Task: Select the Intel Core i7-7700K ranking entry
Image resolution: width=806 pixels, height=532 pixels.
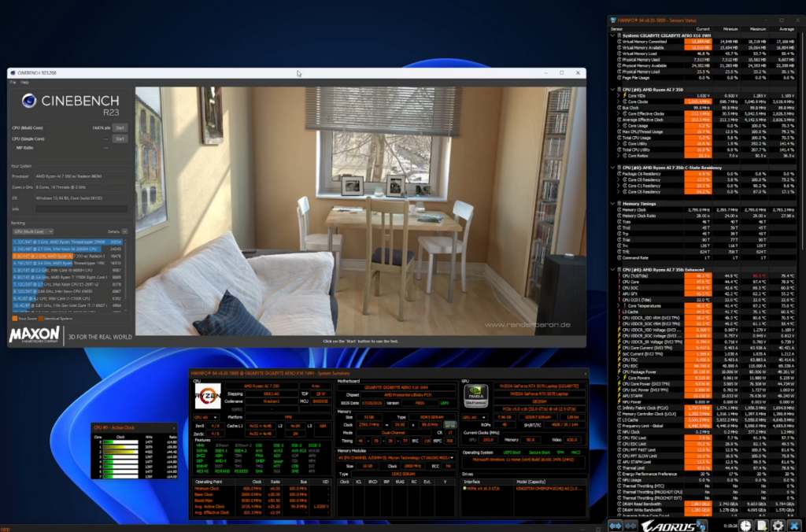Action: click(x=67, y=298)
